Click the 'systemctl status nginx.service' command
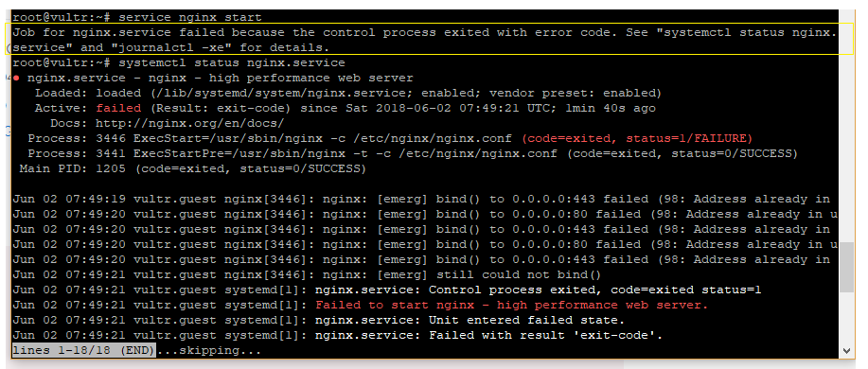The image size is (868, 369). [x=231, y=63]
